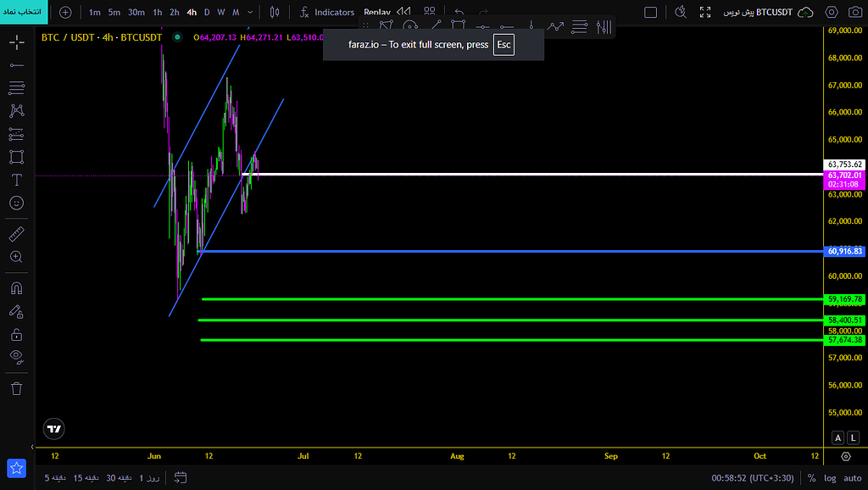Expand the timeframe interval dropdown arrow
Viewport: 868px width, 490px height.
click(x=250, y=12)
